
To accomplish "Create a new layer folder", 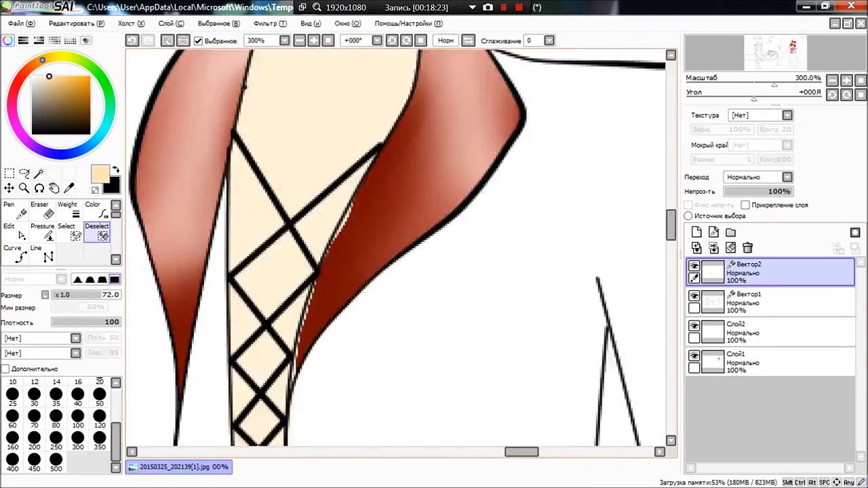I will [730, 232].
